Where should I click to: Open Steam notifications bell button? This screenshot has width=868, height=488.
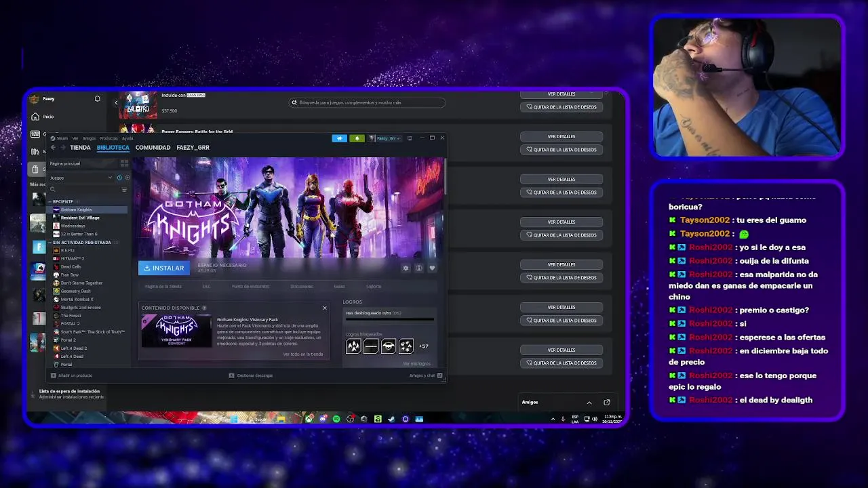click(x=357, y=138)
